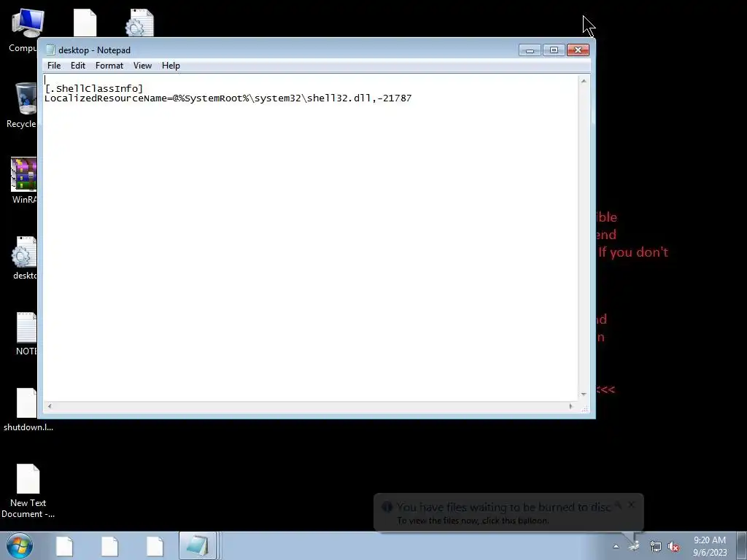Select the Computer desktop icon
Screen dimensions: 747x560
pyautogui.click(x=24, y=30)
